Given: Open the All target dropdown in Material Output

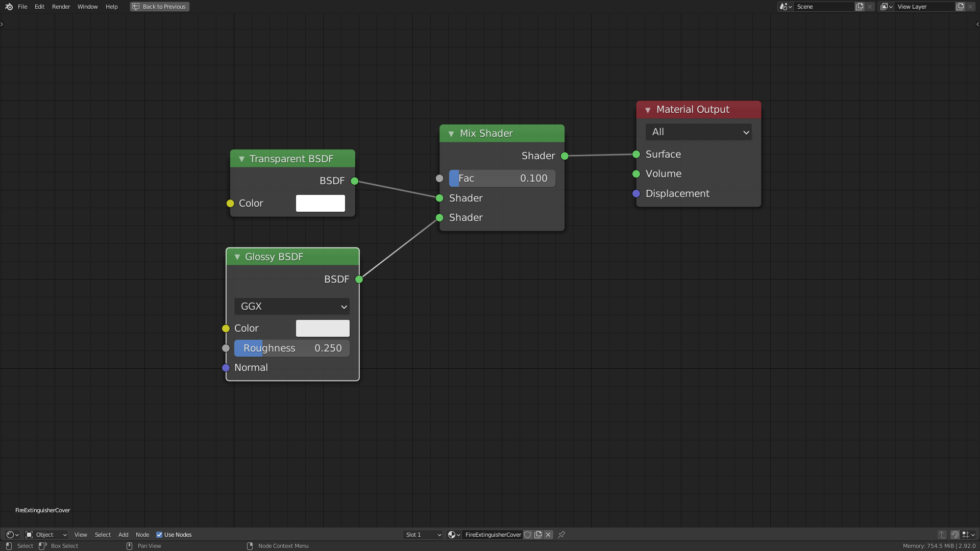Looking at the screenshot, I should pyautogui.click(x=698, y=132).
